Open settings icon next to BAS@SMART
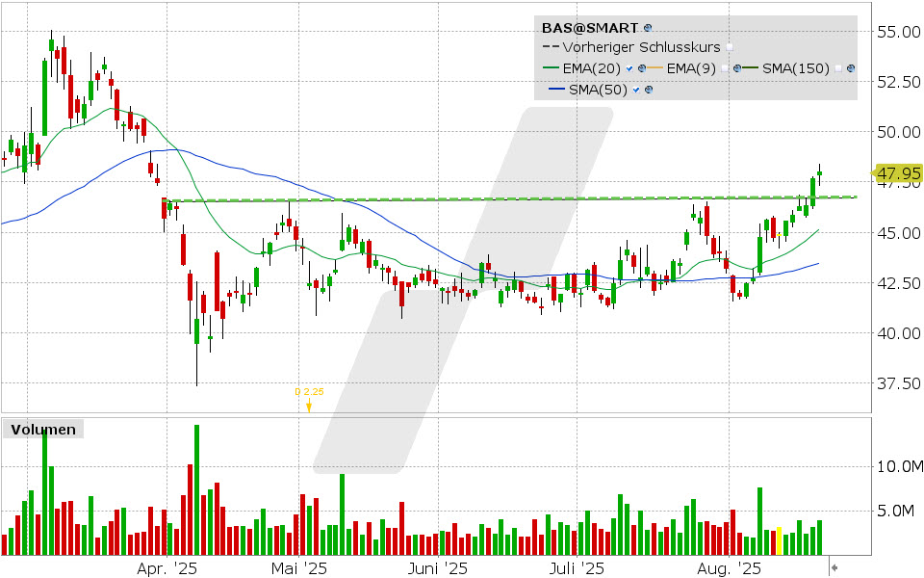Image resolution: width=924 pixels, height=578 pixels. [x=648, y=28]
